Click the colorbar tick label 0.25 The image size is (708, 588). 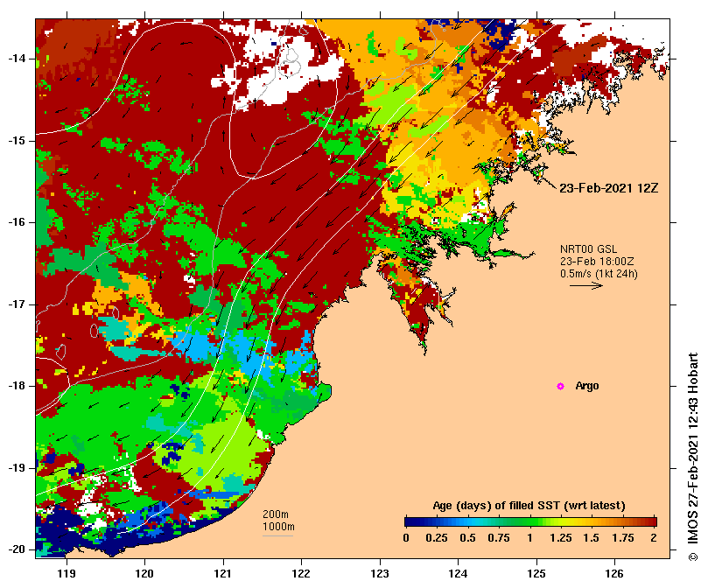tap(437, 538)
